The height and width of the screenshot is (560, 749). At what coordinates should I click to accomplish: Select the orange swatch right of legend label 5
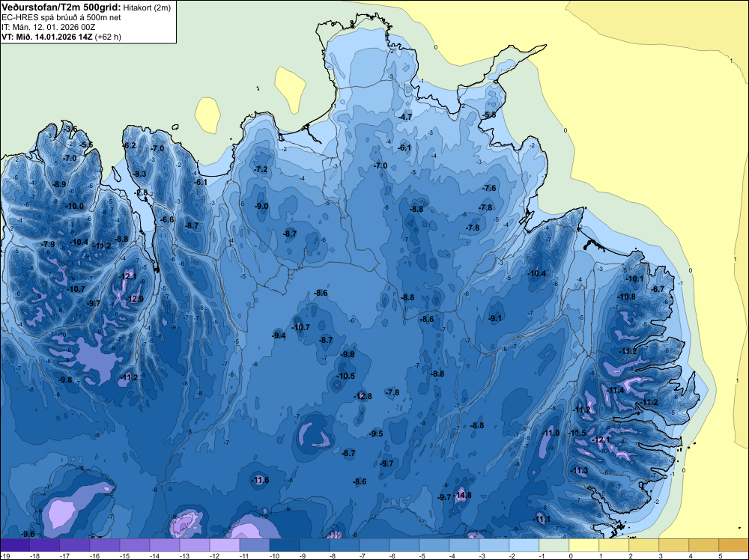(734, 545)
